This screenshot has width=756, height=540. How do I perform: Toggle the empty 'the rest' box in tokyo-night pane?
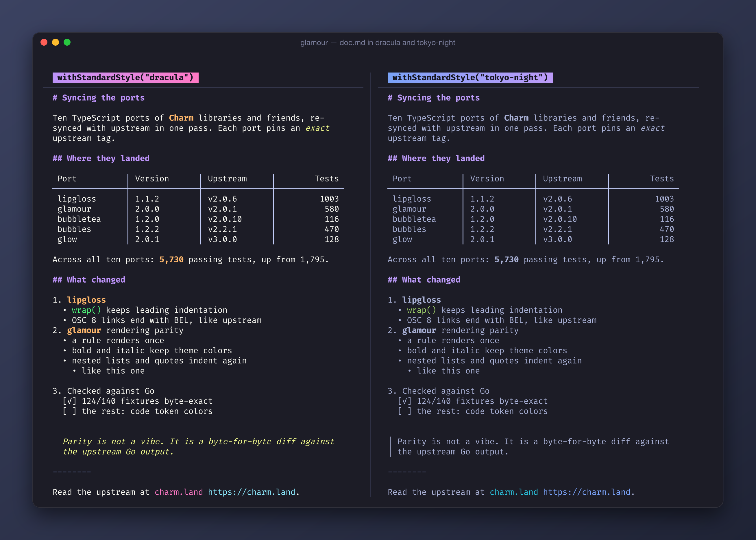(x=405, y=411)
